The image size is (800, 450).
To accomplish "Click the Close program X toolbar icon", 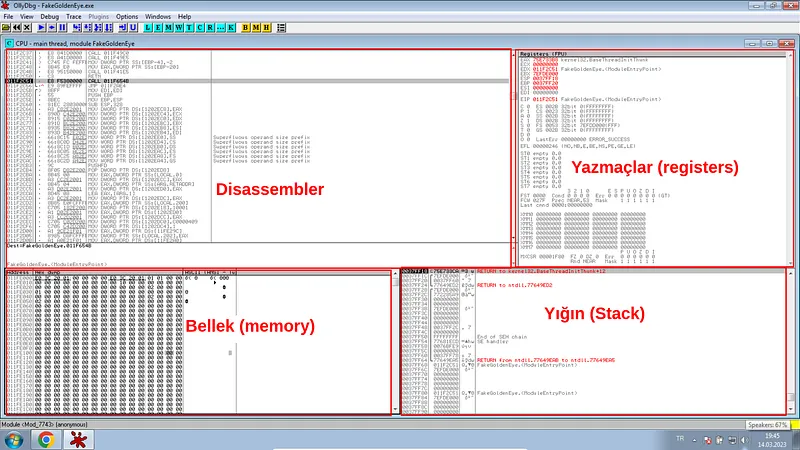I will point(27,28).
